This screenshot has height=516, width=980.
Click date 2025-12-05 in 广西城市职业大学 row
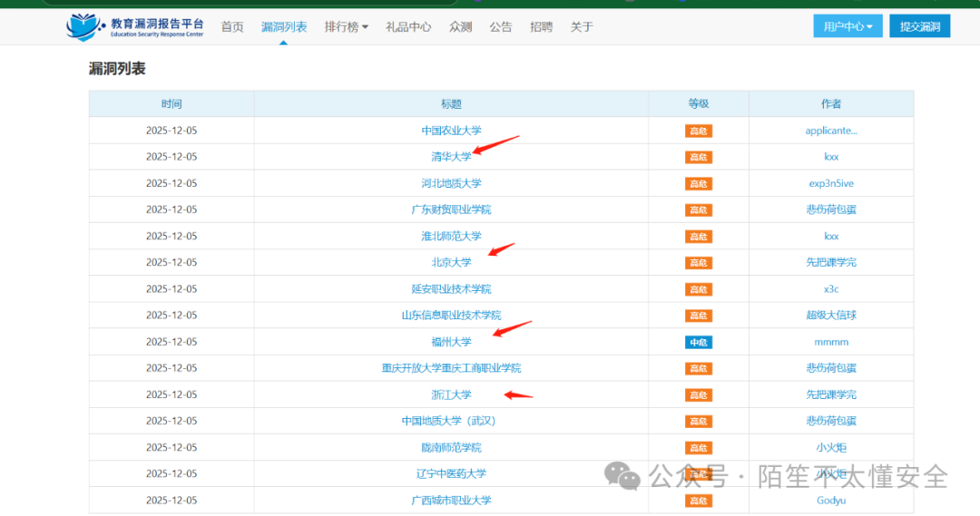(171, 501)
